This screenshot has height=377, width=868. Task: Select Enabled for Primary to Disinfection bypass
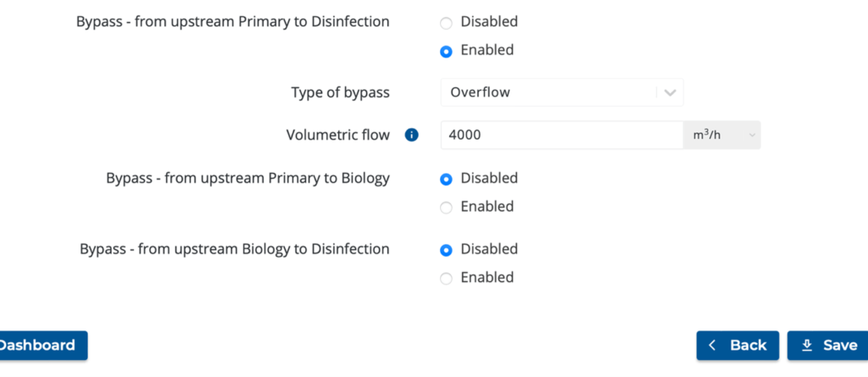446,52
